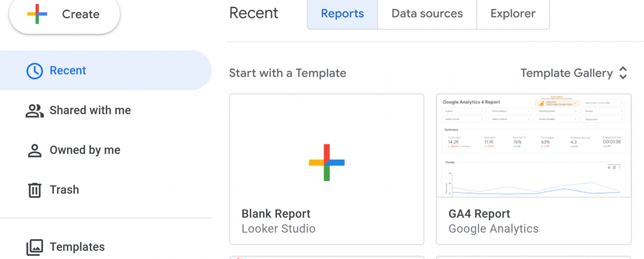Select the Explorer tab
This screenshot has width=644, height=259.
click(x=513, y=14)
